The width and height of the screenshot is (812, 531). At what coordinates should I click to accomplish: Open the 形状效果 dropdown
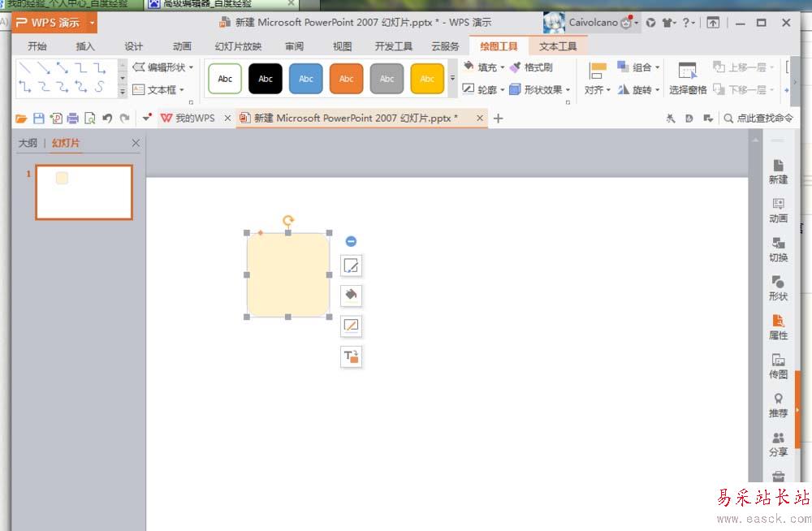(540, 89)
